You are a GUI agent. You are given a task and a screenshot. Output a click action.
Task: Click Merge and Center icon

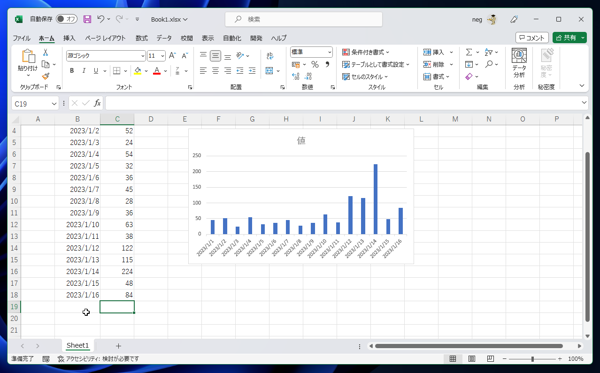coord(269,71)
